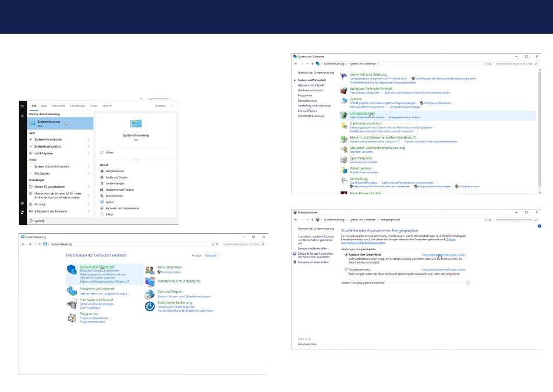Viewport: 553px width, 392px height.
Task: Switch to the Einstellungen search tab
Action: click(77, 106)
